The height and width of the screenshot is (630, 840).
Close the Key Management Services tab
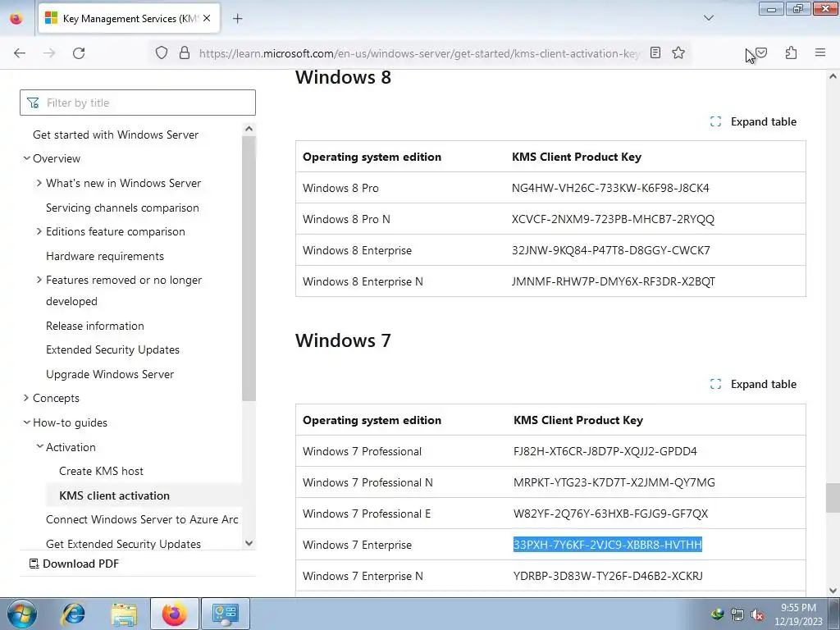(x=207, y=18)
